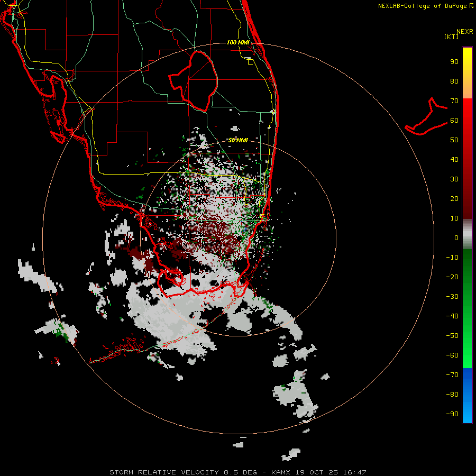476x476 pixels.
Task: Click the -60 value on velocity scale
Action: [452, 355]
